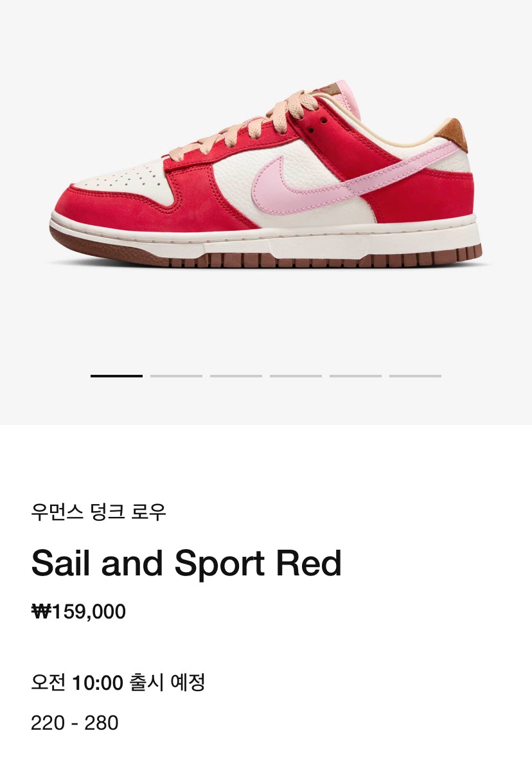Go to the third image indicator bar

(236, 375)
